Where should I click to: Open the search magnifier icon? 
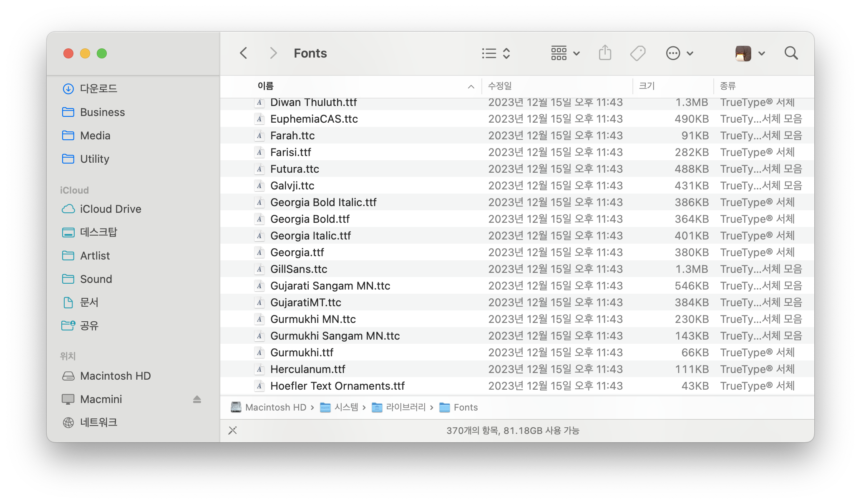(791, 53)
